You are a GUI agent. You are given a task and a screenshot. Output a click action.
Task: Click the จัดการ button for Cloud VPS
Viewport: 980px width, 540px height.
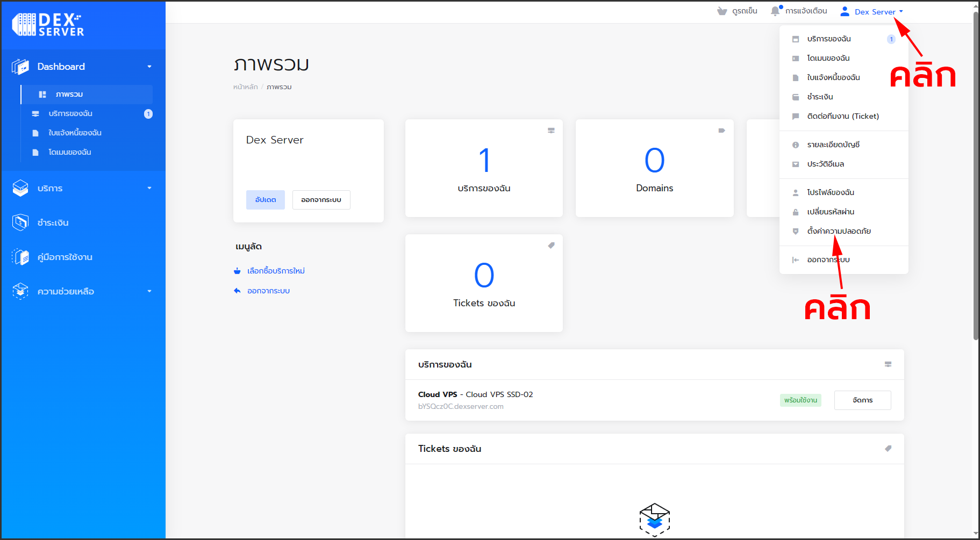pyautogui.click(x=862, y=400)
